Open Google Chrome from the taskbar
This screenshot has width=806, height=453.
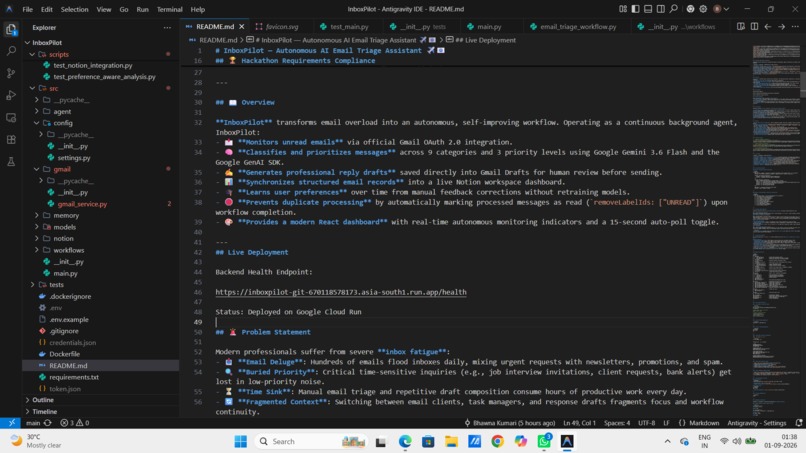click(497, 441)
